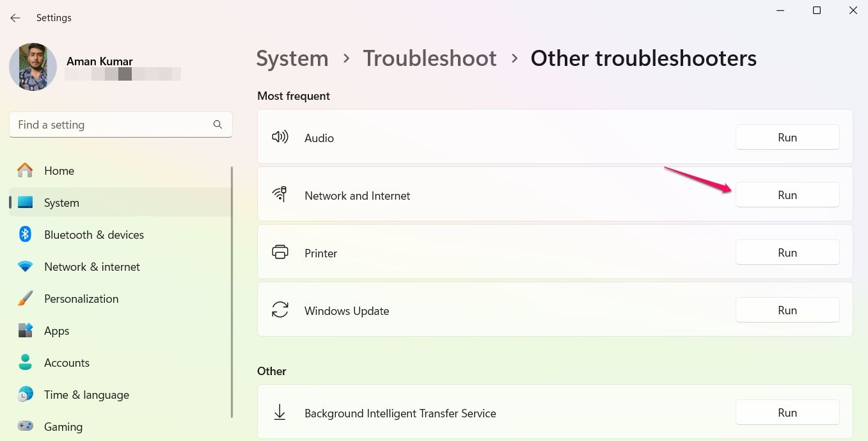
Task: Select the Bluetooth & devices icon
Action: [x=25, y=234]
